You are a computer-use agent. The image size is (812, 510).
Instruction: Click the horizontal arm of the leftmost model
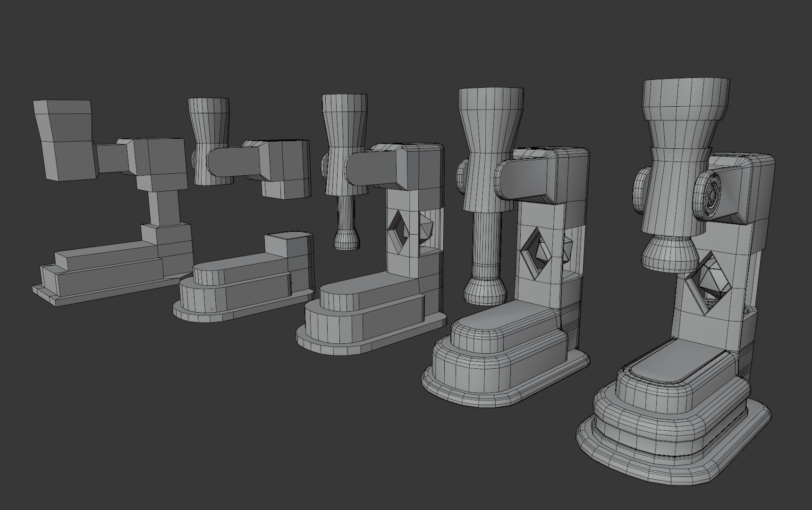(x=111, y=157)
